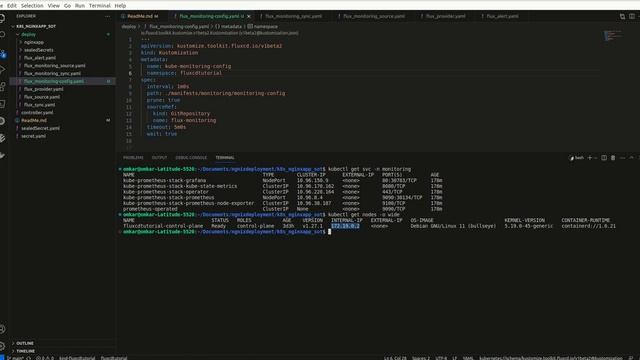640x360 pixels.
Task: Open the Run menu
Action: (x=80, y=6)
